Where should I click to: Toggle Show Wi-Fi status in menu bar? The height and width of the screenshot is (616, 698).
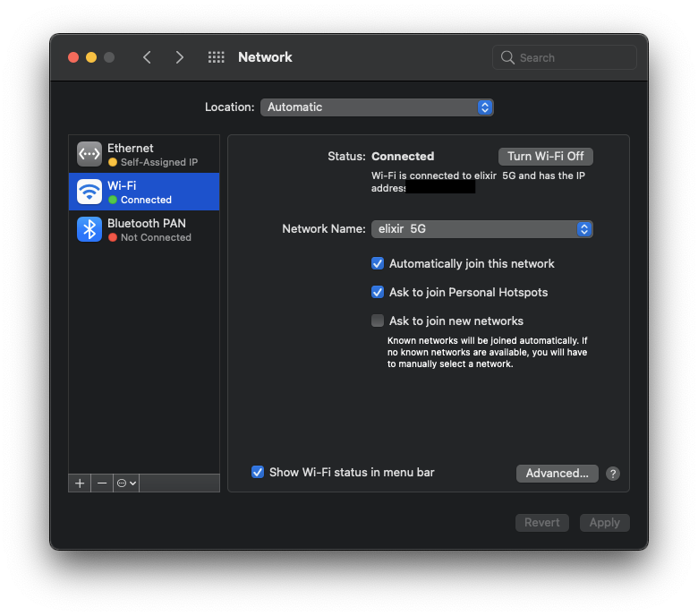[x=258, y=472]
